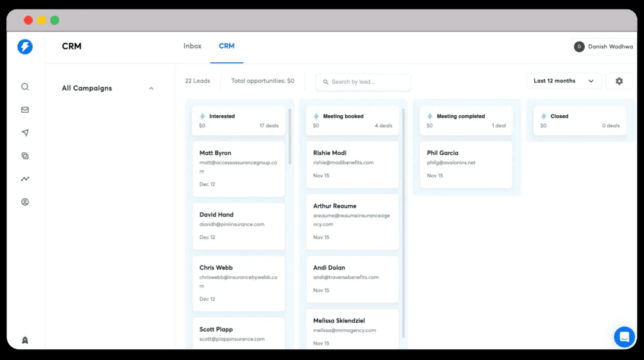Open the Melissa Skiendziel lead card

(x=352, y=329)
